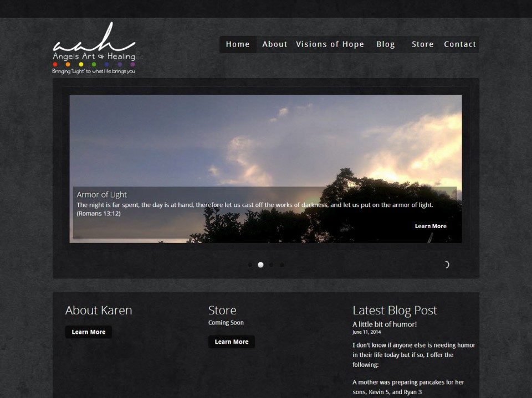532x398 pixels.
Task: Go to the Contact page
Action: [x=460, y=44]
